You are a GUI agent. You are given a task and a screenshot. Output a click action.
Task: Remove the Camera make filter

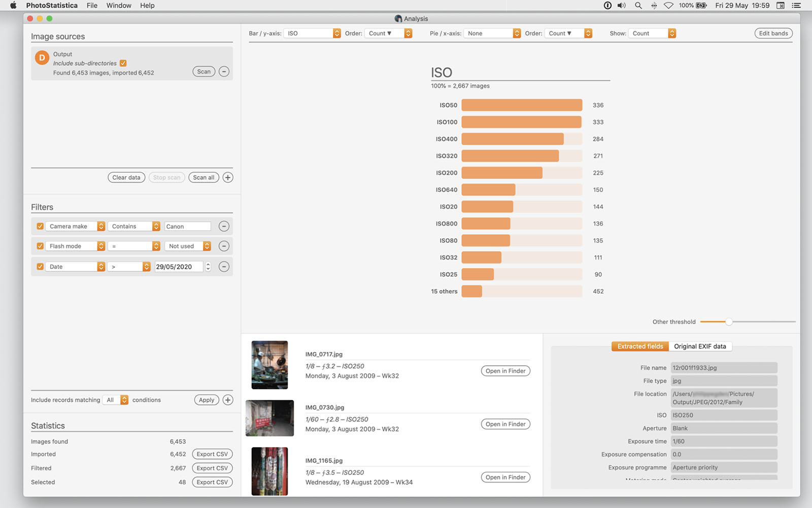(x=224, y=226)
